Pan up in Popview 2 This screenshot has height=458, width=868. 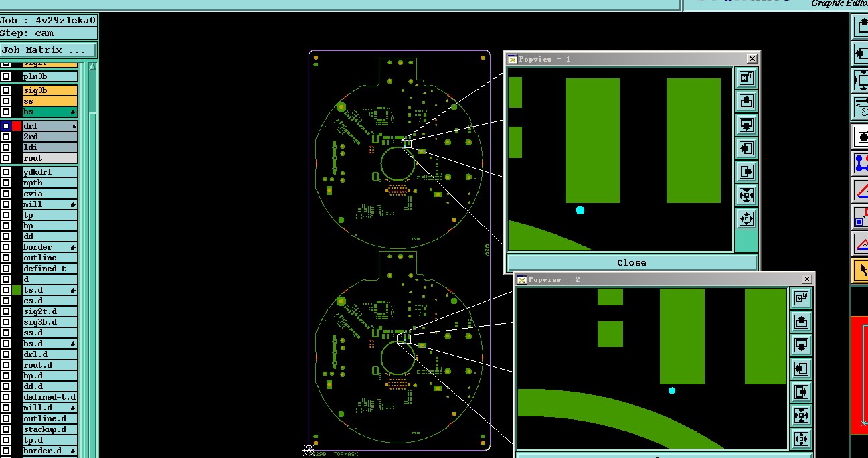click(x=801, y=321)
